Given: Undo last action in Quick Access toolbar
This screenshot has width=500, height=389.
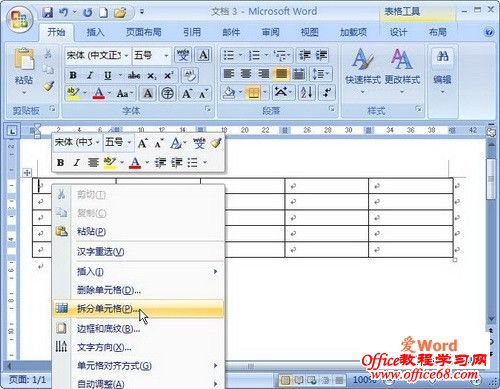Looking at the screenshot, I should pyautogui.click(x=63, y=13).
